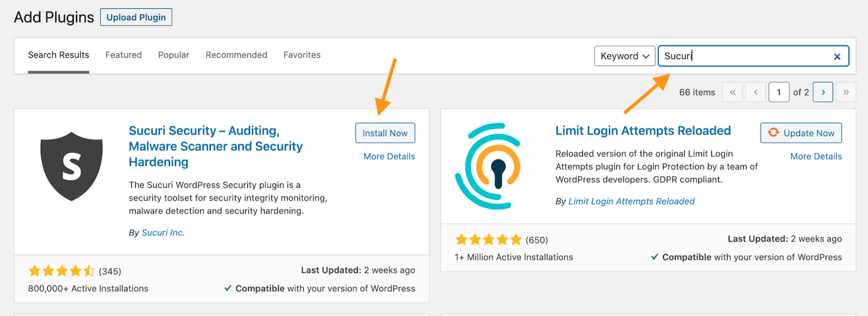Install the Sucuri Security plugin now

tap(385, 133)
